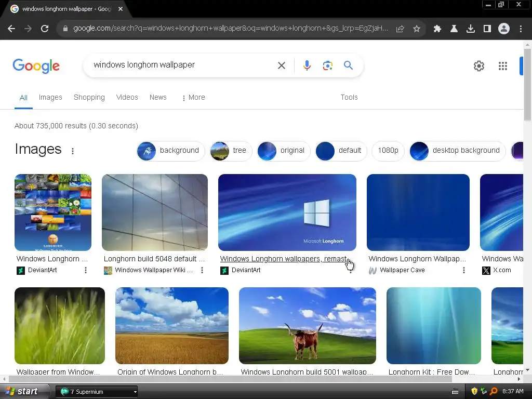The width and height of the screenshot is (532, 399).
Task: Switch to the Videos tab
Action: pos(127,97)
